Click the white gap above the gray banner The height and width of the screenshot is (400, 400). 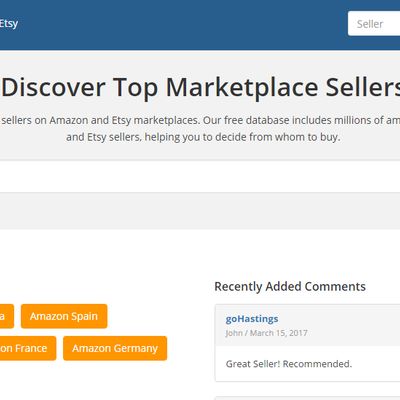pos(200,176)
